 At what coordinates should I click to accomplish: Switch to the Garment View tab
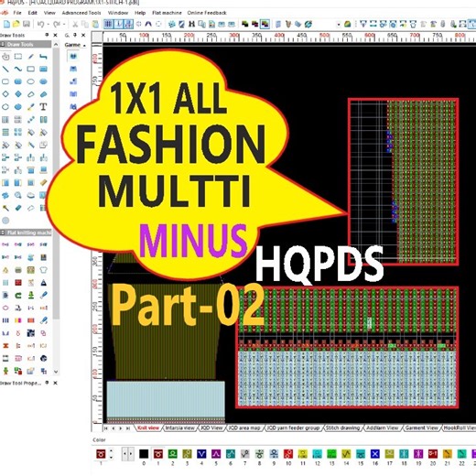421,428
